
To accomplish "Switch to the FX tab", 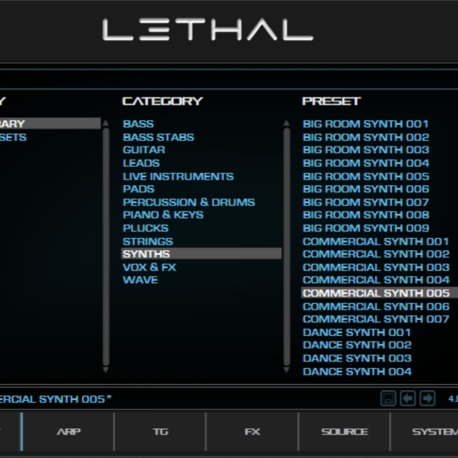I will click(x=252, y=432).
